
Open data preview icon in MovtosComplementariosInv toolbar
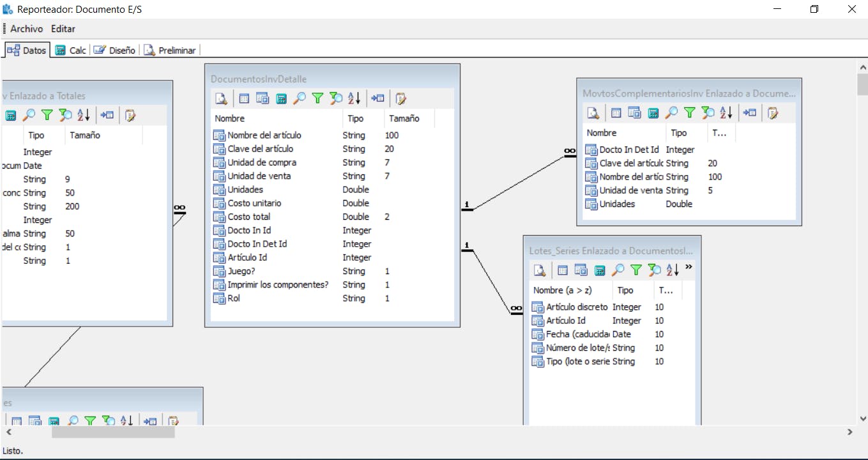tap(593, 113)
